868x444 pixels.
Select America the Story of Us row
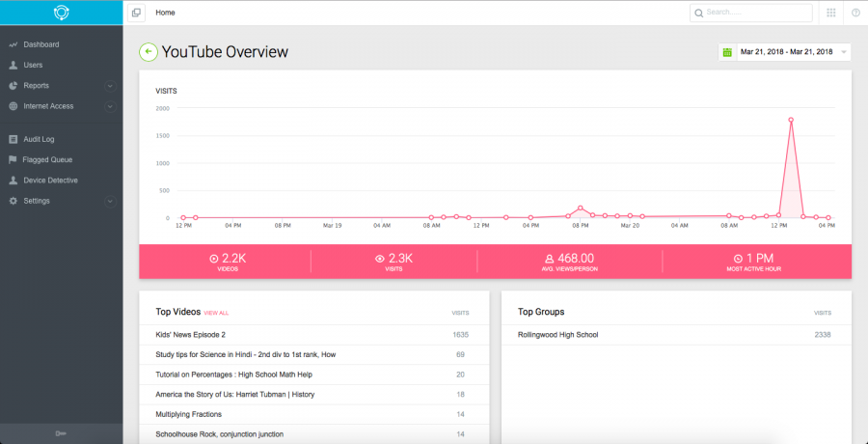(313, 395)
